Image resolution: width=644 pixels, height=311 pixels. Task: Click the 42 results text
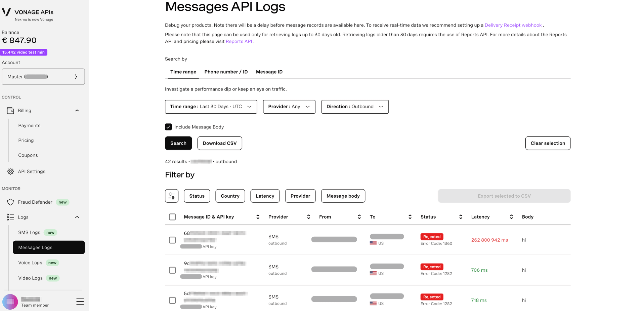tap(176, 161)
